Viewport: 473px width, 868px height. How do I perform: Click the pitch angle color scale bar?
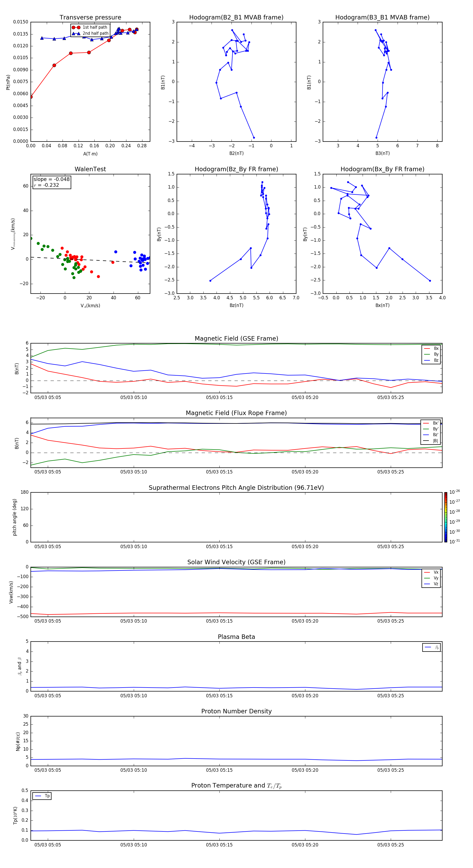446,517
